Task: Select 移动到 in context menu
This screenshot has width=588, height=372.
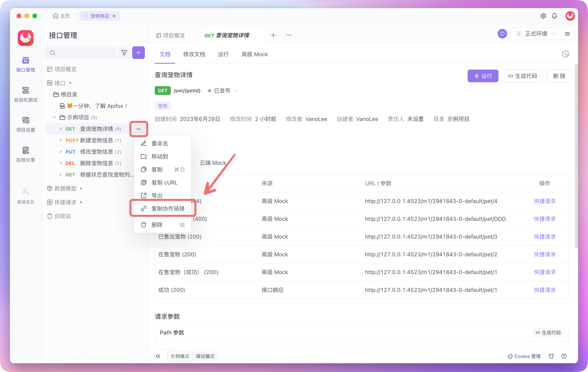Action: [x=163, y=156]
